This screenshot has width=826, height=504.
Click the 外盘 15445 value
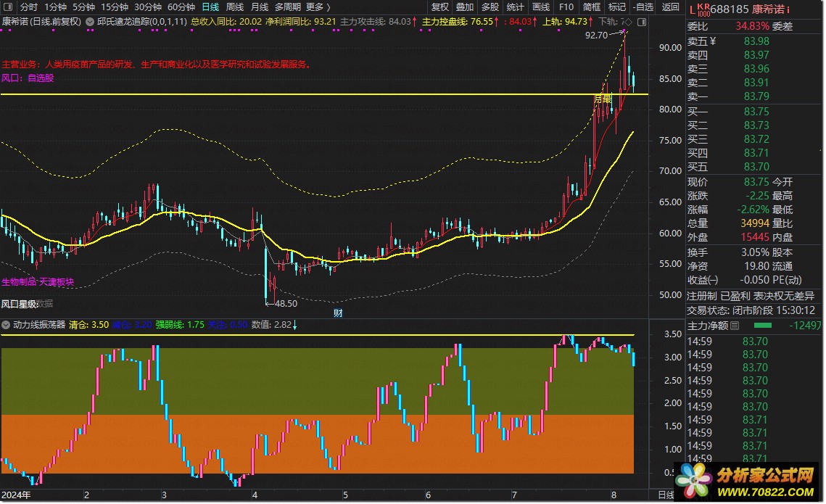point(755,237)
